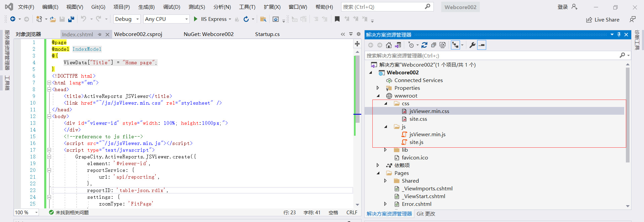Click the sign-in account icon
The width and height of the screenshot is (644, 222).
pos(574,7)
